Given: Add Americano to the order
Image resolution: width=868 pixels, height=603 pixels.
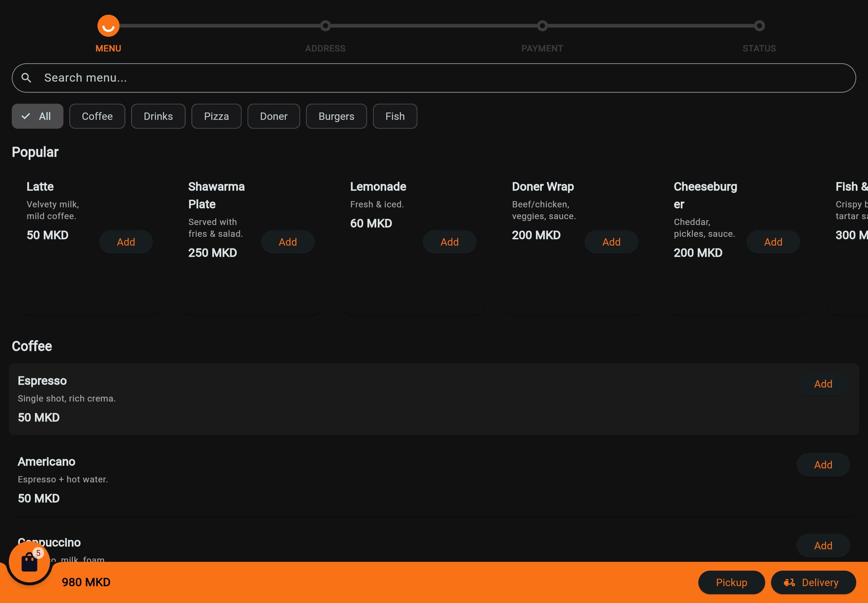Looking at the screenshot, I should (x=823, y=465).
